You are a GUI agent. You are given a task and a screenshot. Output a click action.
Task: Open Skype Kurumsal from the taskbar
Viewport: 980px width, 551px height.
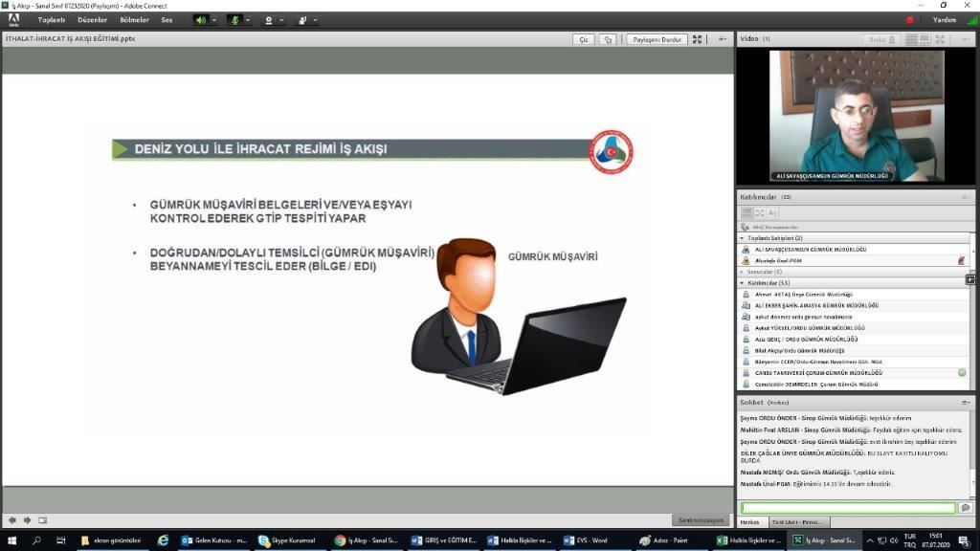tap(287, 540)
